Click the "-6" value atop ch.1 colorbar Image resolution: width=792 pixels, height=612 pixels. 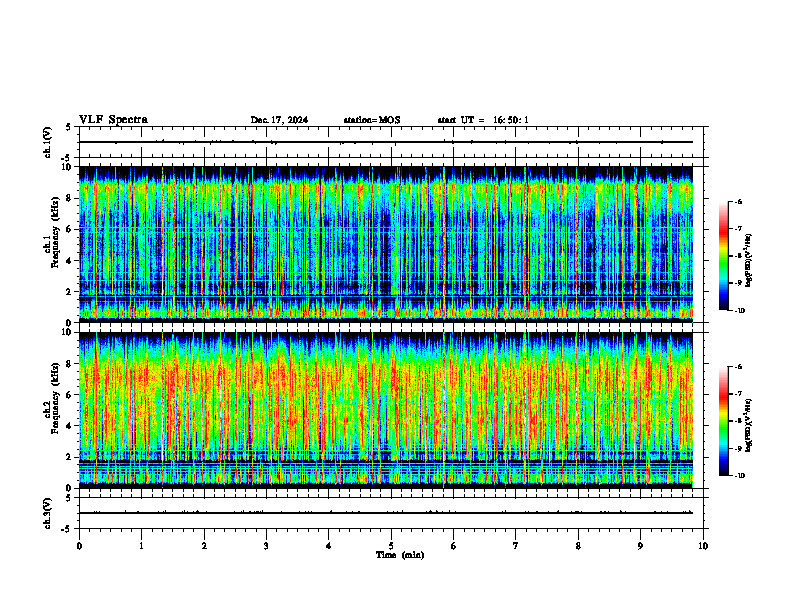(x=739, y=201)
